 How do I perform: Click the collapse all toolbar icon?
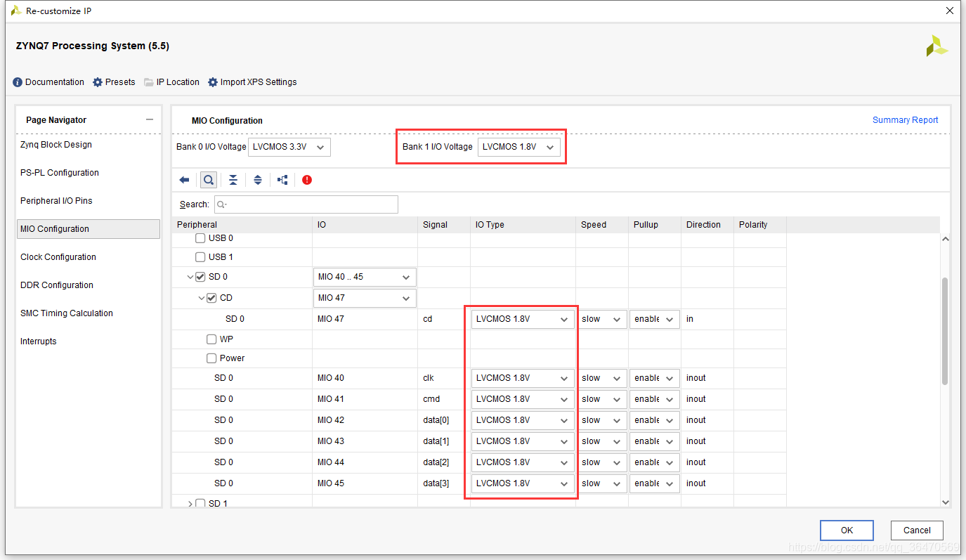233,180
